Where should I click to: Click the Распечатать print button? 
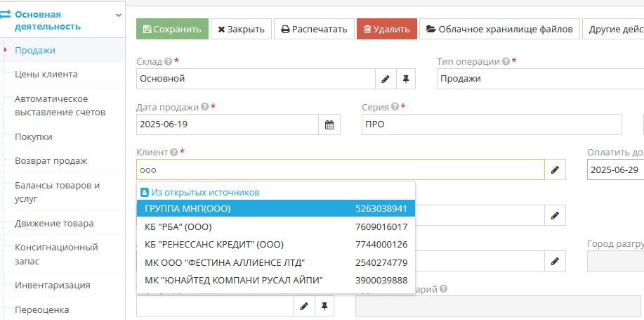(x=313, y=29)
